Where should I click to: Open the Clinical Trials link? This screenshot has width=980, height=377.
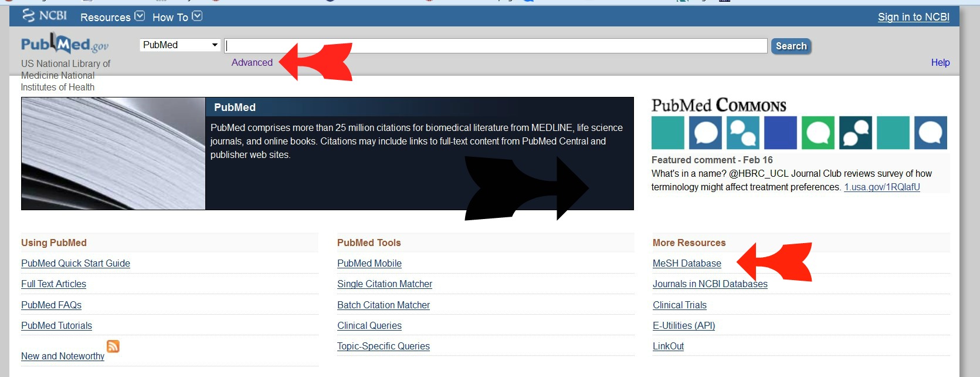point(680,305)
